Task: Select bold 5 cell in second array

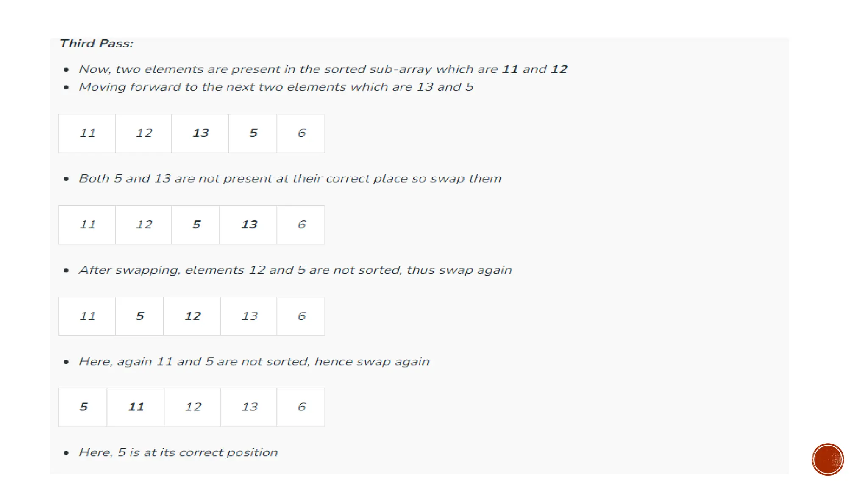Action: click(x=196, y=225)
